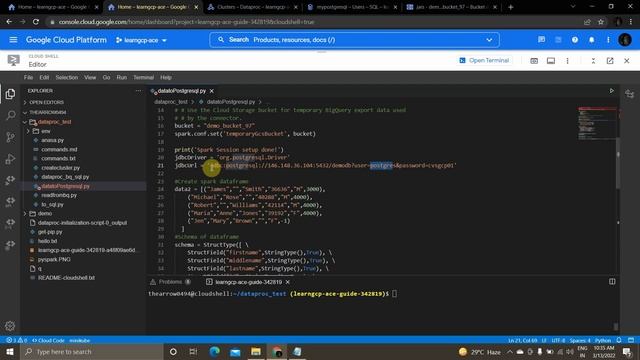Click the minikube status bar item
This screenshot has width=640, height=360.
pos(80,340)
